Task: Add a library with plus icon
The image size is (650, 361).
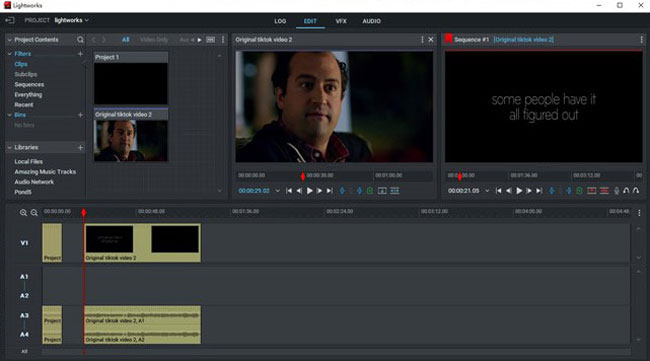Action: click(x=80, y=148)
